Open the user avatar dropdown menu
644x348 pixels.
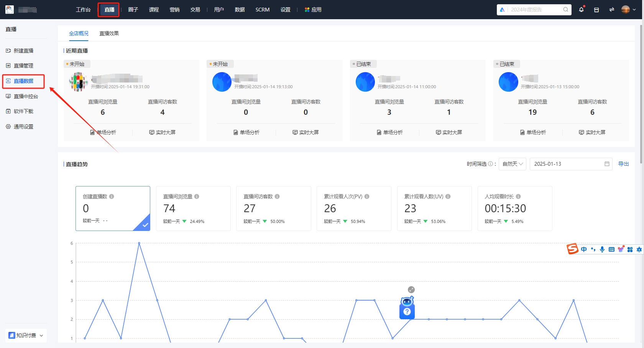tap(628, 10)
